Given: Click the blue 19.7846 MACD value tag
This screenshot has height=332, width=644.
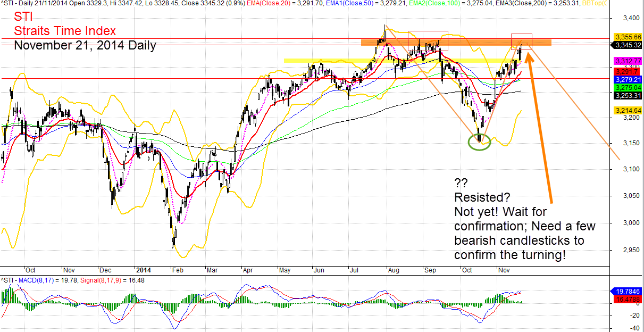Looking at the screenshot, I should [x=628, y=292].
